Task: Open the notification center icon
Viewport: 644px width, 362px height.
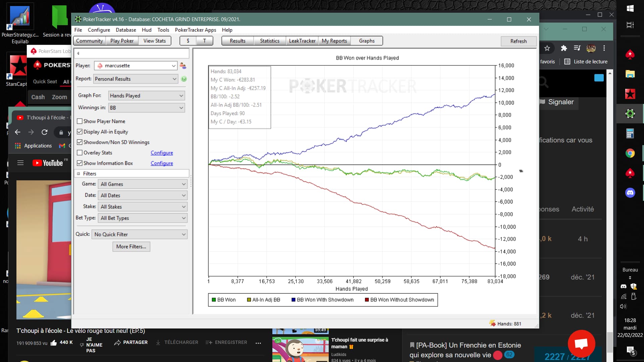Action: (x=631, y=351)
